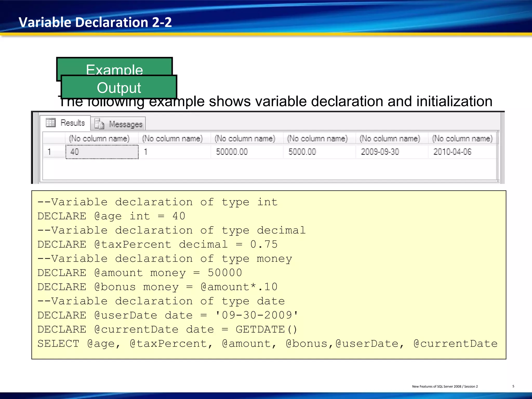Select the cell with value 5000.00
This screenshot has width=532, height=399.
(319, 152)
